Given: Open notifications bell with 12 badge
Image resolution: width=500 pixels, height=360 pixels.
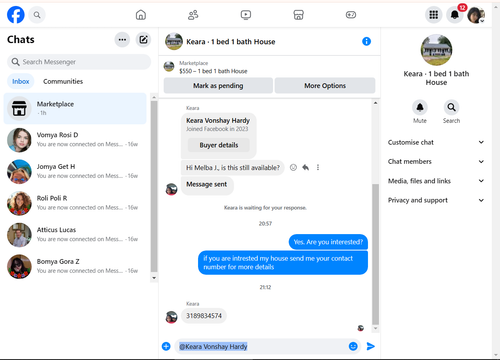Looking at the screenshot, I should (x=455, y=15).
